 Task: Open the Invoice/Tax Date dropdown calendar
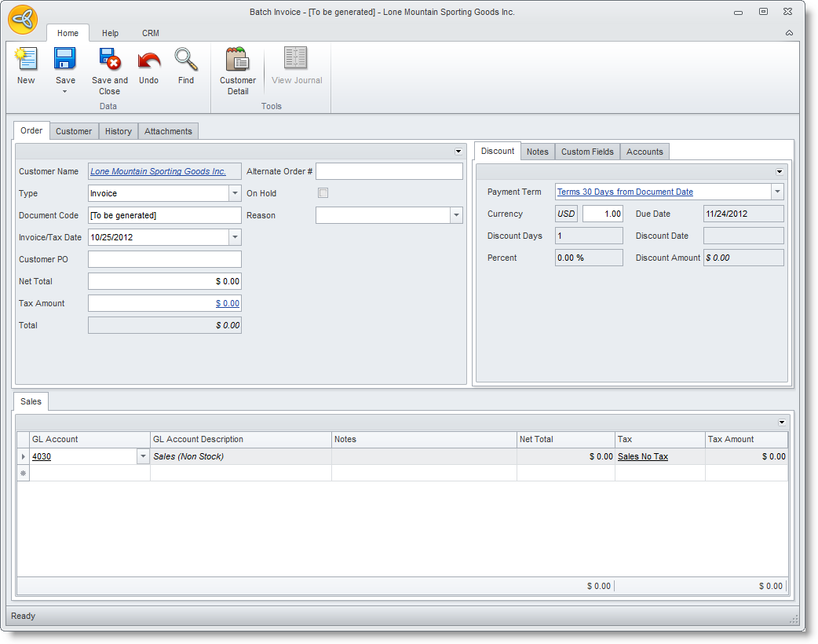tap(235, 237)
